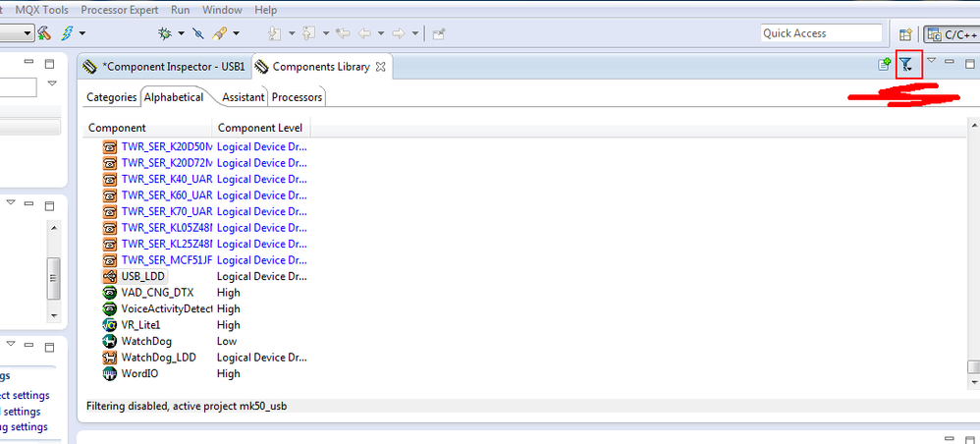Select the USB_LDD component
Image resolution: width=980 pixels, height=444 pixels.
(143, 276)
